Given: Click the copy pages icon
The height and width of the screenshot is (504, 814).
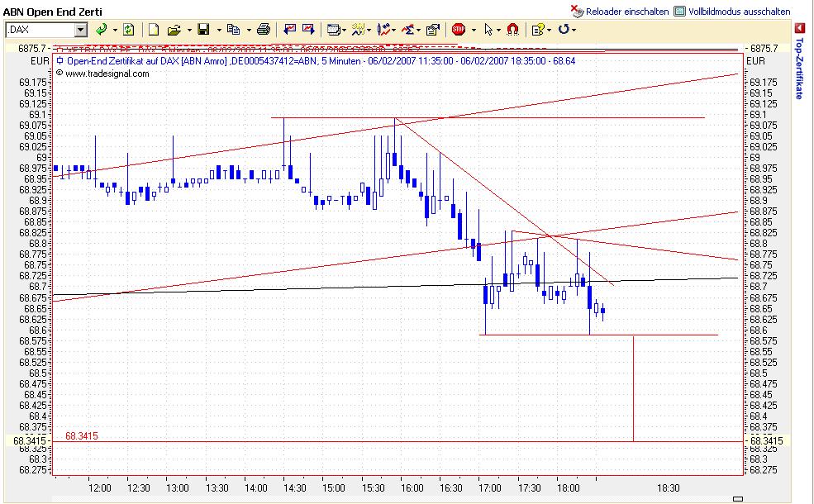Looking at the screenshot, I should [233, 30].
